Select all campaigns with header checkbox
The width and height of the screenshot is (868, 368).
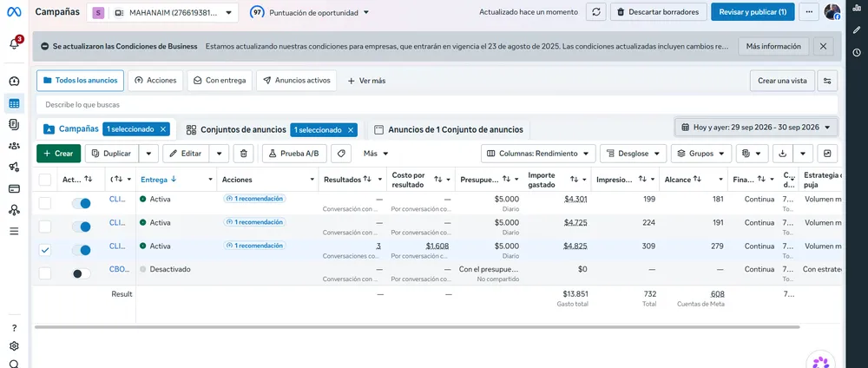coord(45,180)
